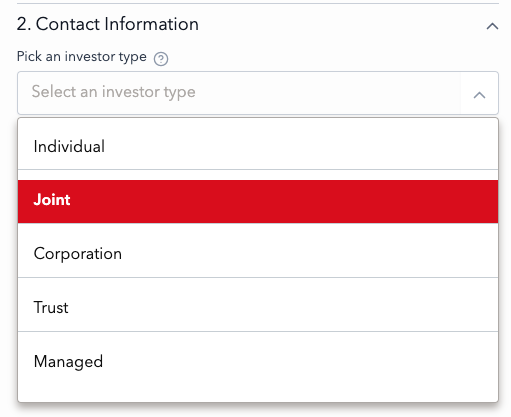
Task: Click the placeholder text in the investor type box
Action: coord(113,92)
